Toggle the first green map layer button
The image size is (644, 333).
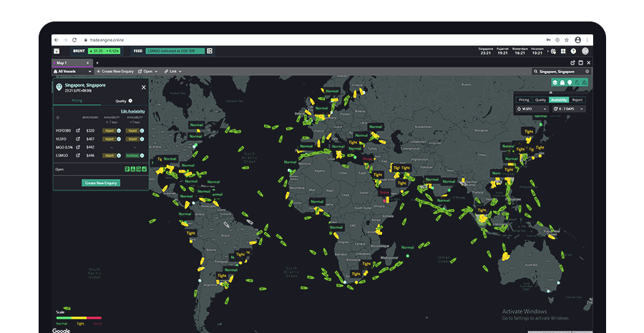click(x=554, y=83)
